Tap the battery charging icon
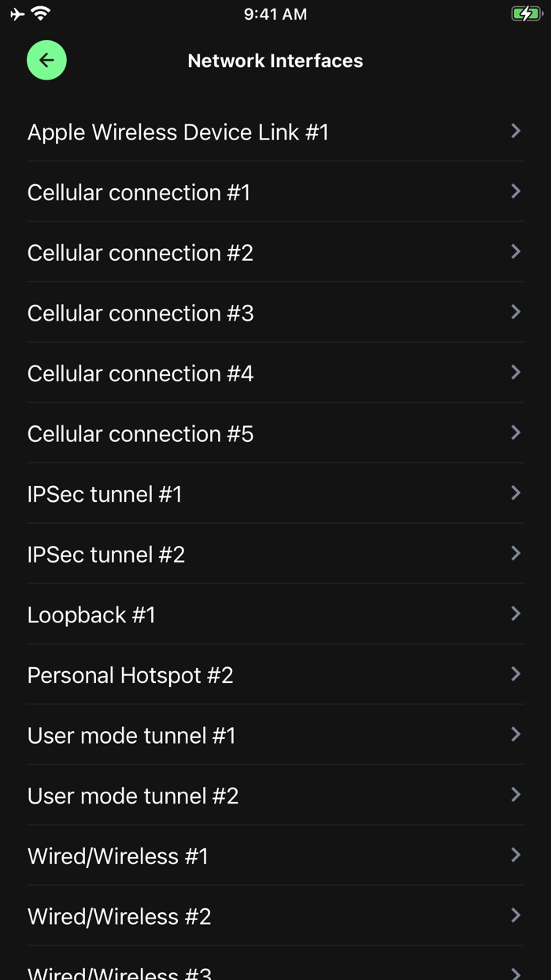Screen dimensions: 551x980 tap(526, 13)
